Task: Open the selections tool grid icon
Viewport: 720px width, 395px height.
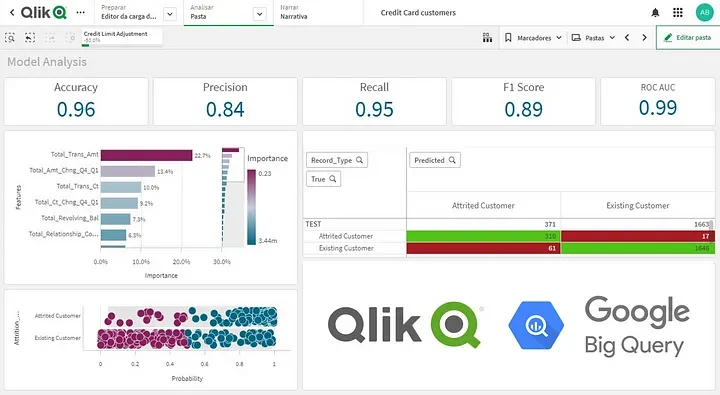Action: 487,38
